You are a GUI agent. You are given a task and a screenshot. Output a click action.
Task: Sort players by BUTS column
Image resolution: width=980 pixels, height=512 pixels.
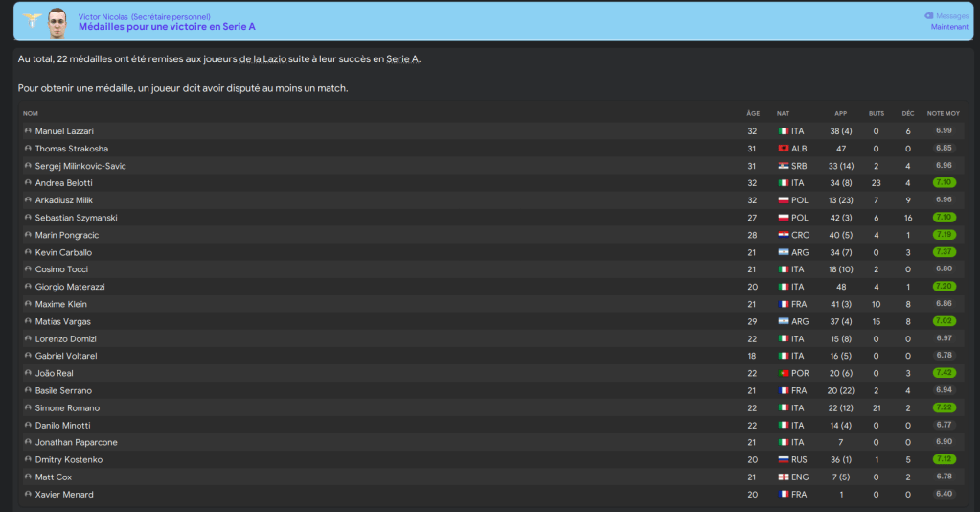pyautogui.click(x=876, y=113)
